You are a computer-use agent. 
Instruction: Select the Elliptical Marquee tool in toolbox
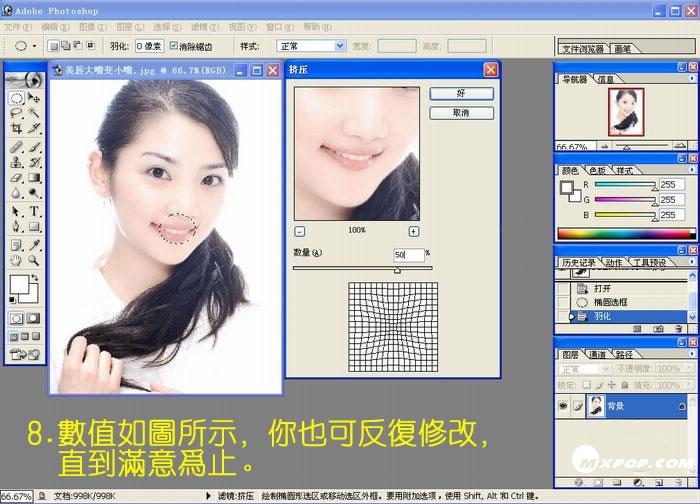(x=17, y=98)
